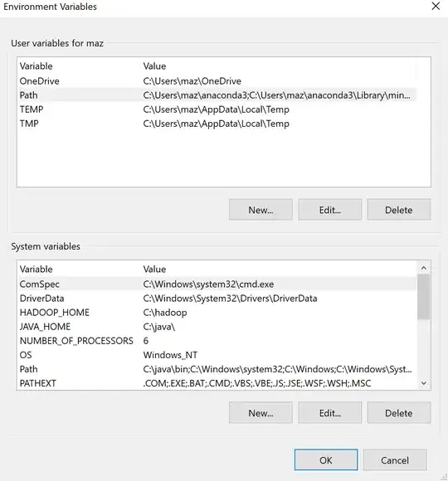Select the TEMP user variable
The width and height of the screenshot is (448, 481).
(217, 109)
